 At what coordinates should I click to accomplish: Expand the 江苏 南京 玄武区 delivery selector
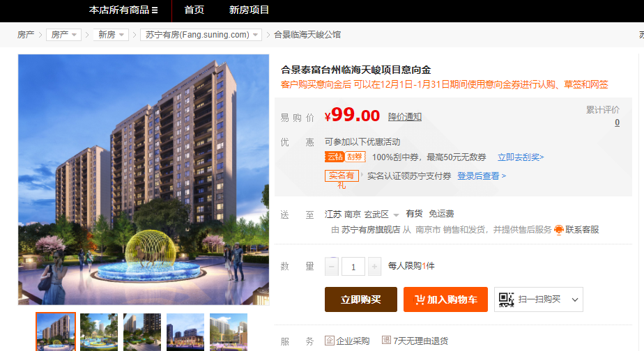(x=362, y=214)
